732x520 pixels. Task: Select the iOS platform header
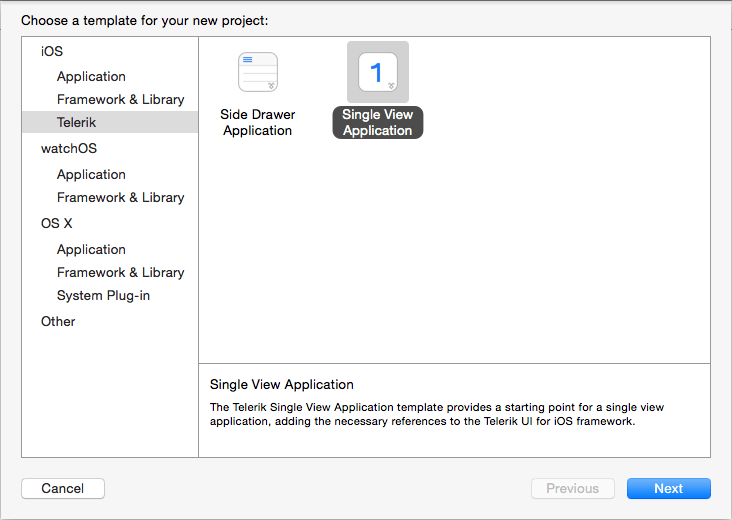52,51
